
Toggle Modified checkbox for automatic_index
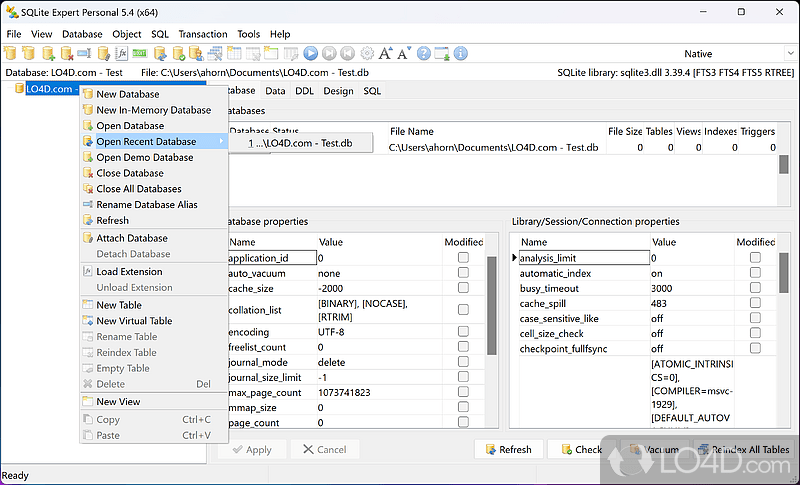(x=755, y=273)
